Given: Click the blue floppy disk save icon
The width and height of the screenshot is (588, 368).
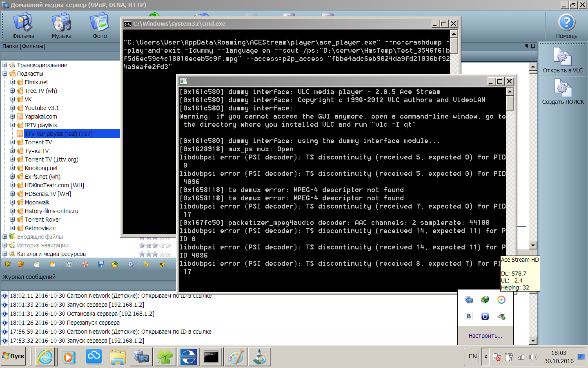Looking at the screenshot, I should coord(101,265).
